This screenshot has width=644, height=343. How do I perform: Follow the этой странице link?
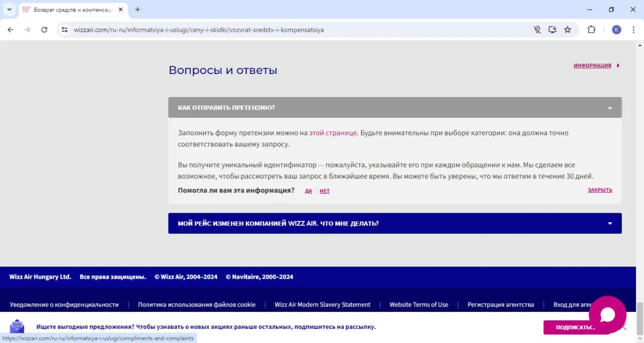click(x=333, y=133)
